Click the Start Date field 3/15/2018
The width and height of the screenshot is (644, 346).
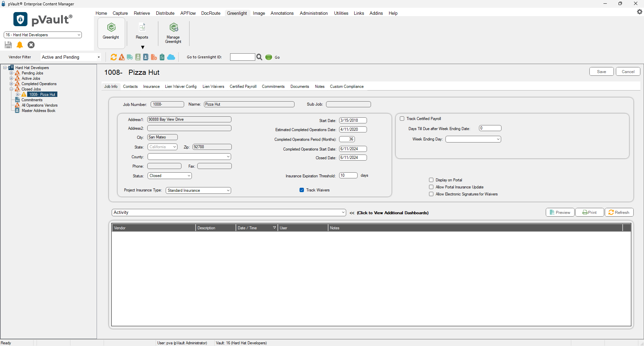pos(353,120)
